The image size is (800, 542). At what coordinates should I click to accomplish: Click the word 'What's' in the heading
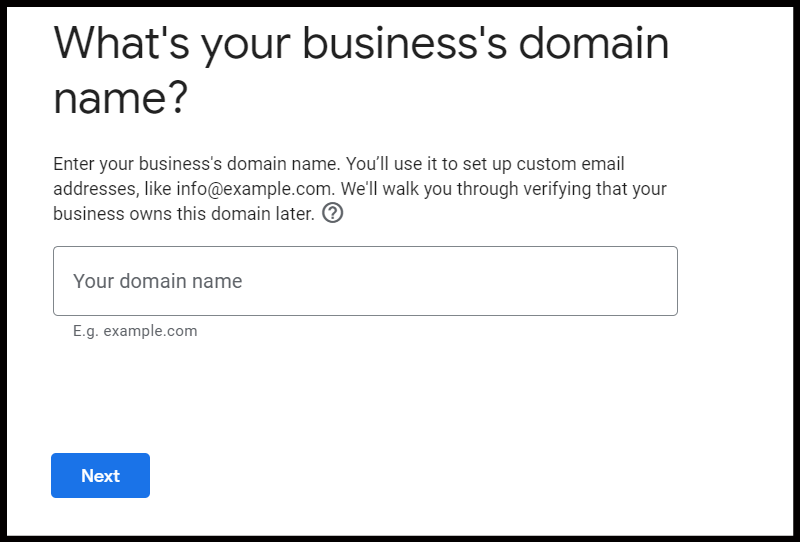coord(121,43)
